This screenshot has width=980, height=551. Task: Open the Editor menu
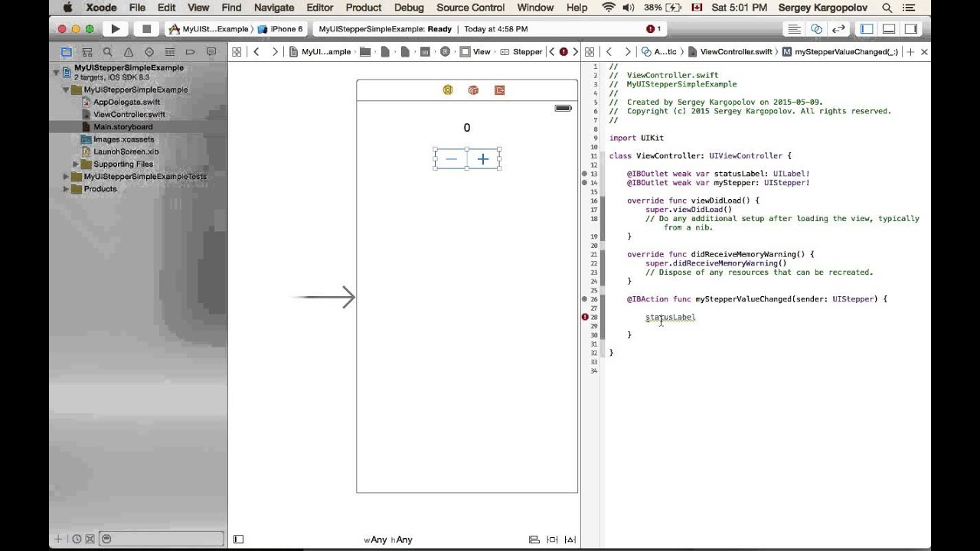(x=319, y=8)
